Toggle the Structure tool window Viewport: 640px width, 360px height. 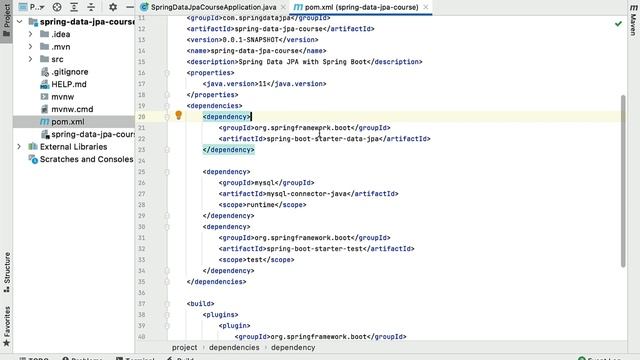(7, 272)
